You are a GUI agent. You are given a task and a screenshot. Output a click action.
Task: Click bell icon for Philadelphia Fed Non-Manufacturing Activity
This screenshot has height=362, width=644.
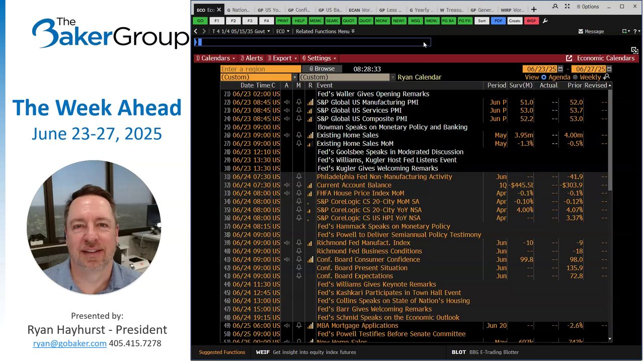[298, 176]
